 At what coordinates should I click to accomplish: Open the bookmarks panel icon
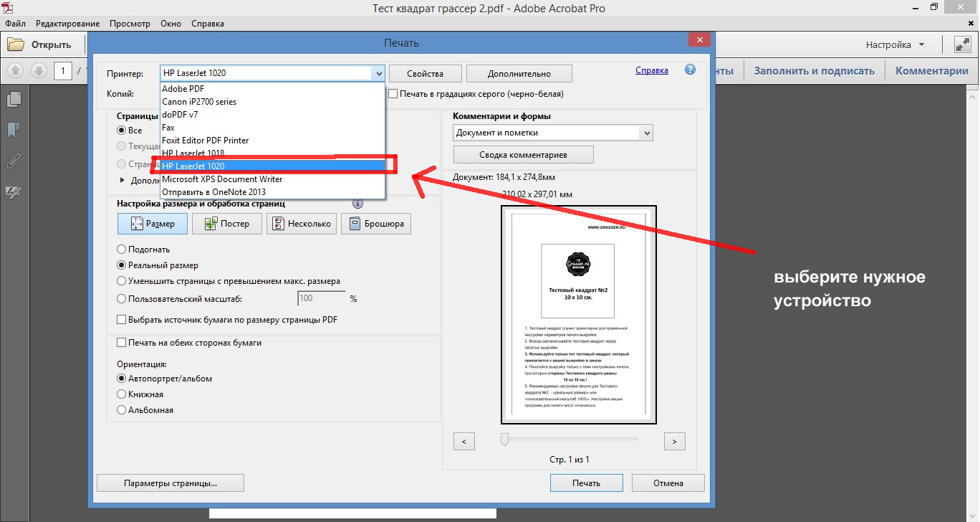(14, 130)
